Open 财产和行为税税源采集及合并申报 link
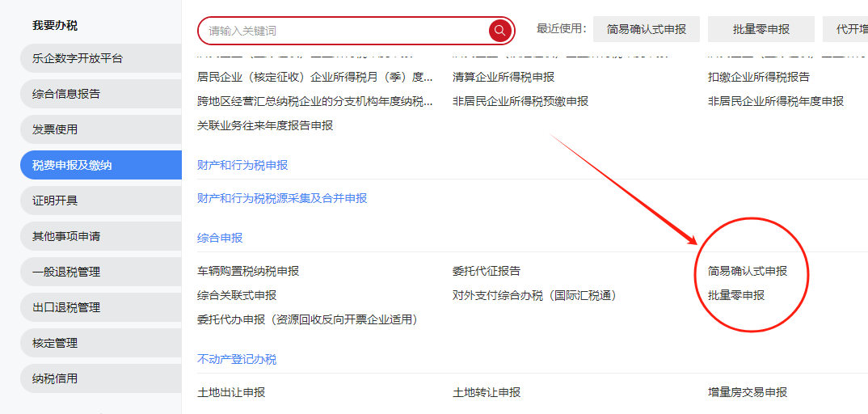868x414 pixels. pos(282,198)
